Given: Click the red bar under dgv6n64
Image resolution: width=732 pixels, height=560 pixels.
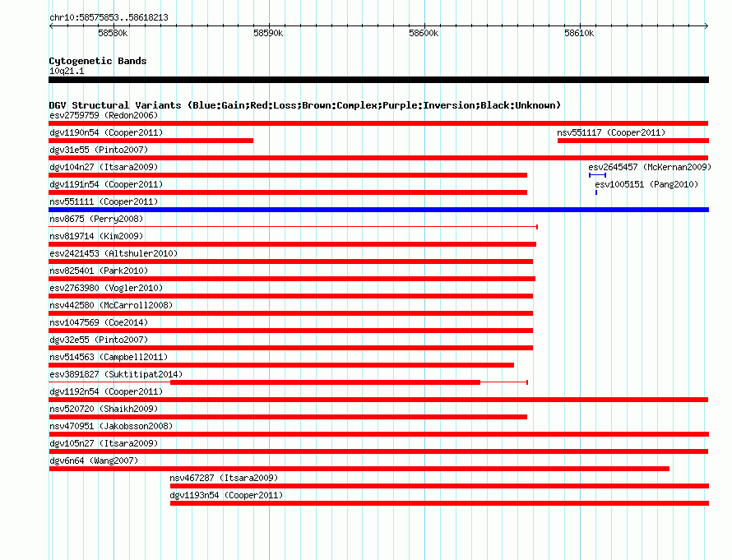Looking at the screenshot, I should [x=359, y=469].
